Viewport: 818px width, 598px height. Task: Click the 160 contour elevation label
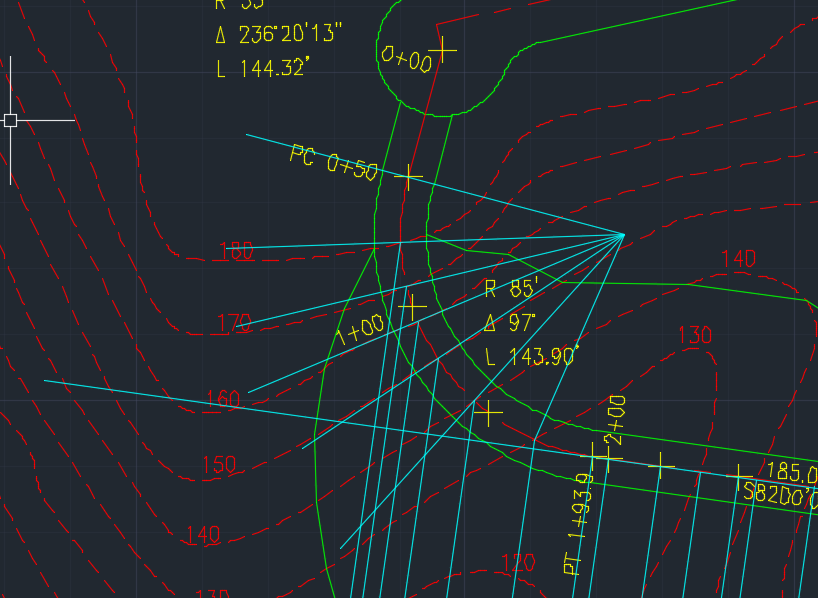(223, 399)
